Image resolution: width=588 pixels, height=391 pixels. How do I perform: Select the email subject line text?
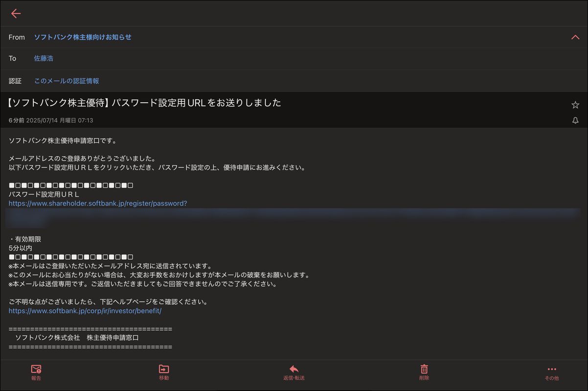(x=145, y=103)
